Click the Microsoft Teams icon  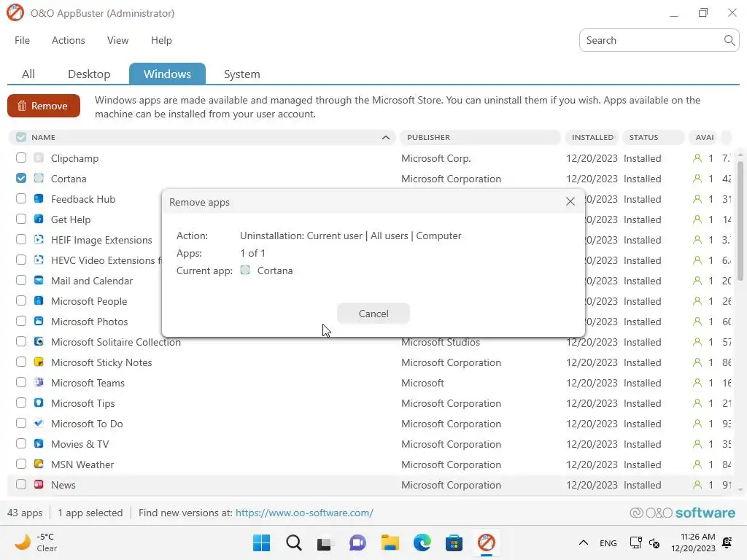click(x=39, y=382)
